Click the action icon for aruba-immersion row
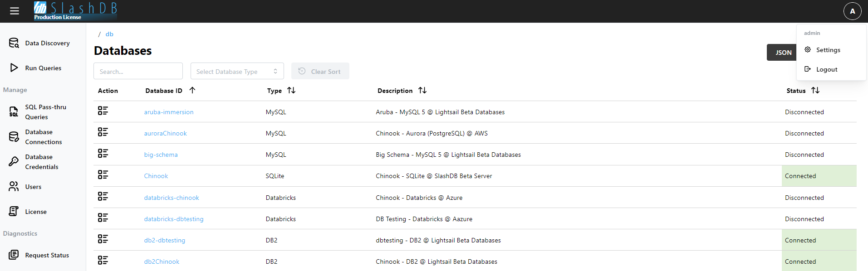Image resolution: width=868 pixels, height=271 pixels. click(103, 111)
